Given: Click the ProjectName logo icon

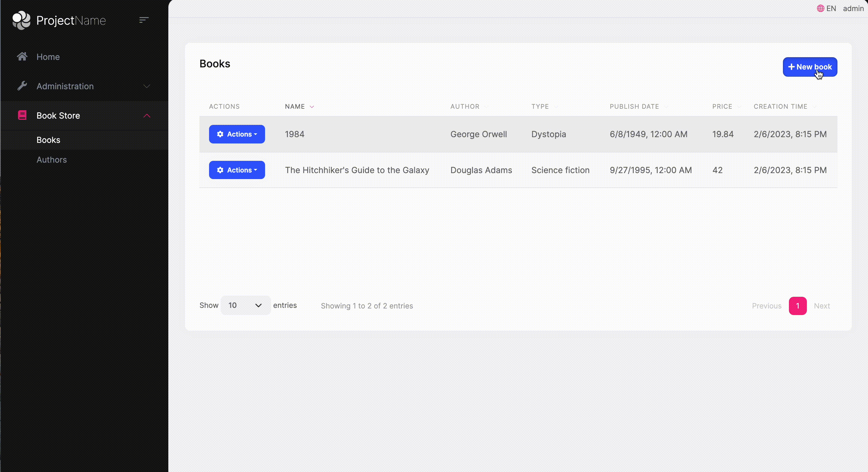Looking at the screenshot, I should [21, 20].
